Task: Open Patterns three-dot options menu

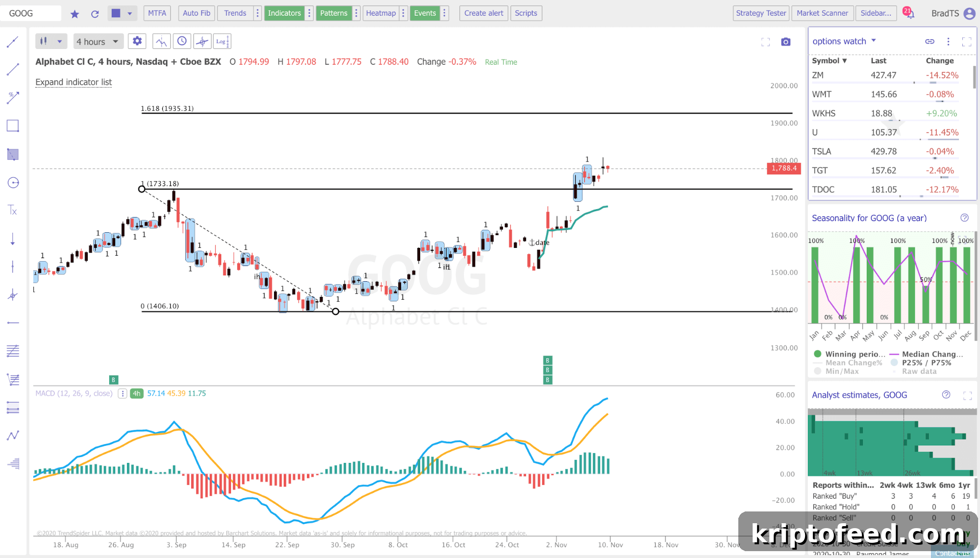Action: (356, 13)
